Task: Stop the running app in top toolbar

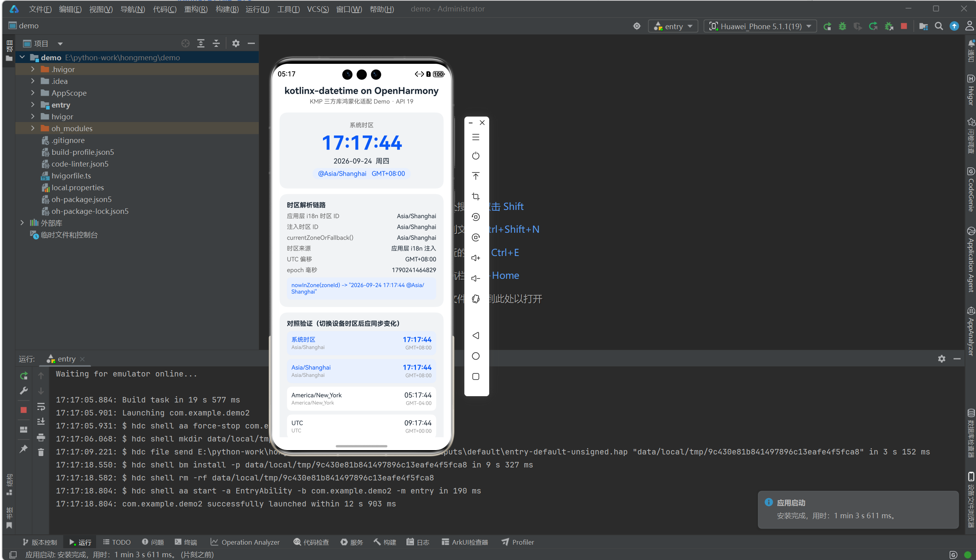Action: pos(904,26)
